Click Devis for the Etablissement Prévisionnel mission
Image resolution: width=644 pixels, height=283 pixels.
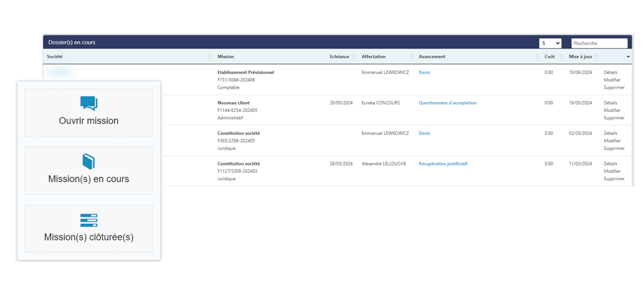[424, 72]
